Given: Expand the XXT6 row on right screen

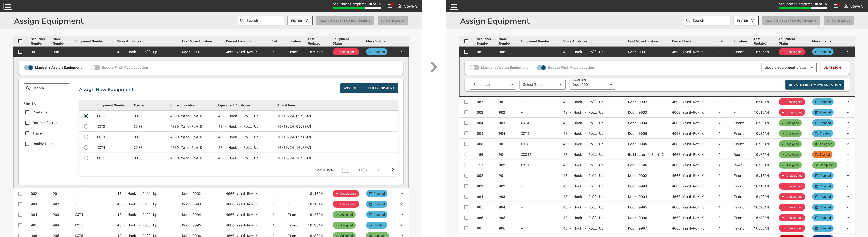Looking at the screenshot, I should pyautogui.click(x=848, y=144).
